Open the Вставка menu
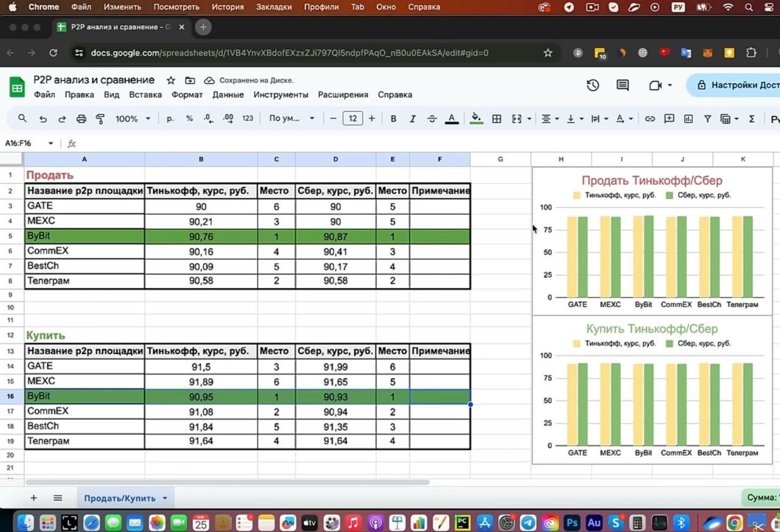The height and width of the screenshot is (532, 780). (145, 95)
